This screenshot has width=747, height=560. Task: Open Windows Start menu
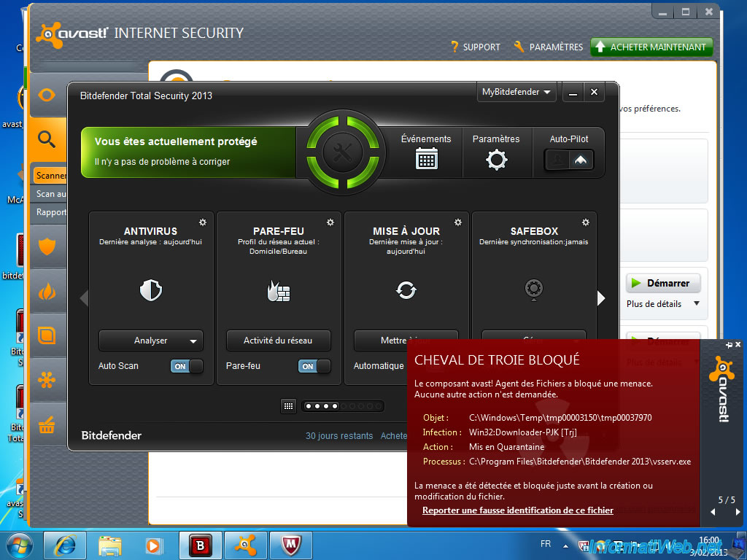(19, 545)
